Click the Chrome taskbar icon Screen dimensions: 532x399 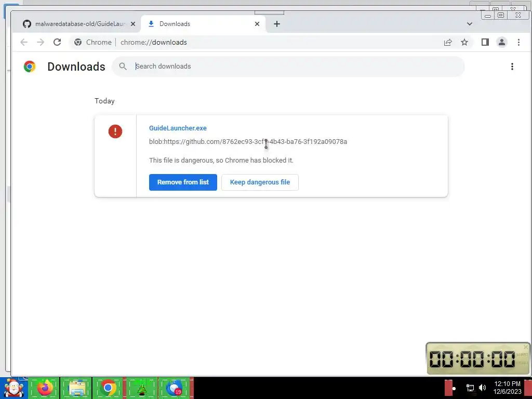108,388
